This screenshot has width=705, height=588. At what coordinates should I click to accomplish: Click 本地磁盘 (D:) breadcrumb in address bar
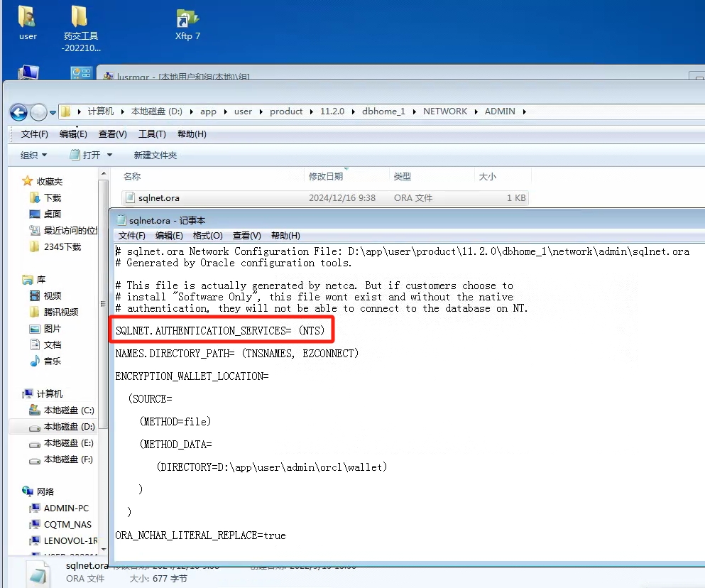pyautogui.click(x=156, y=111)
